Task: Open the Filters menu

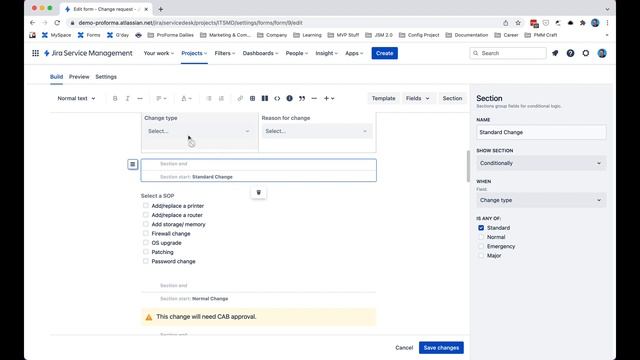Action: [224, 53]
